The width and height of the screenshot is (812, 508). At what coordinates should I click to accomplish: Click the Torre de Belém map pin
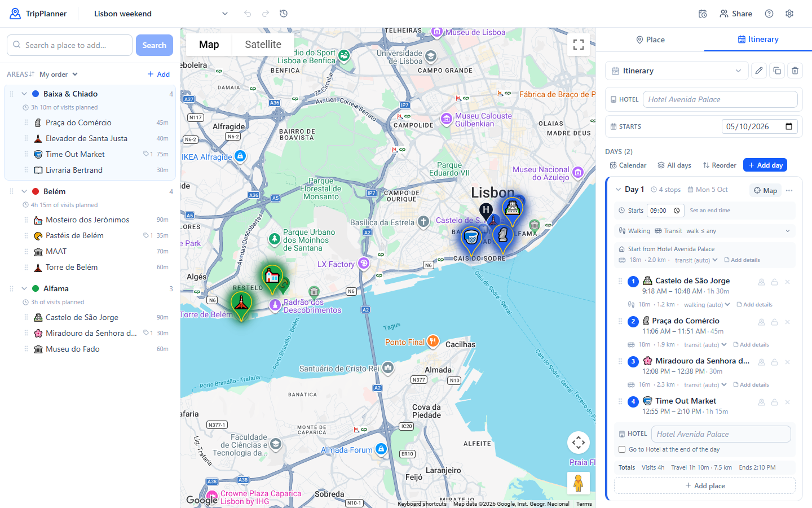[241, 305]
